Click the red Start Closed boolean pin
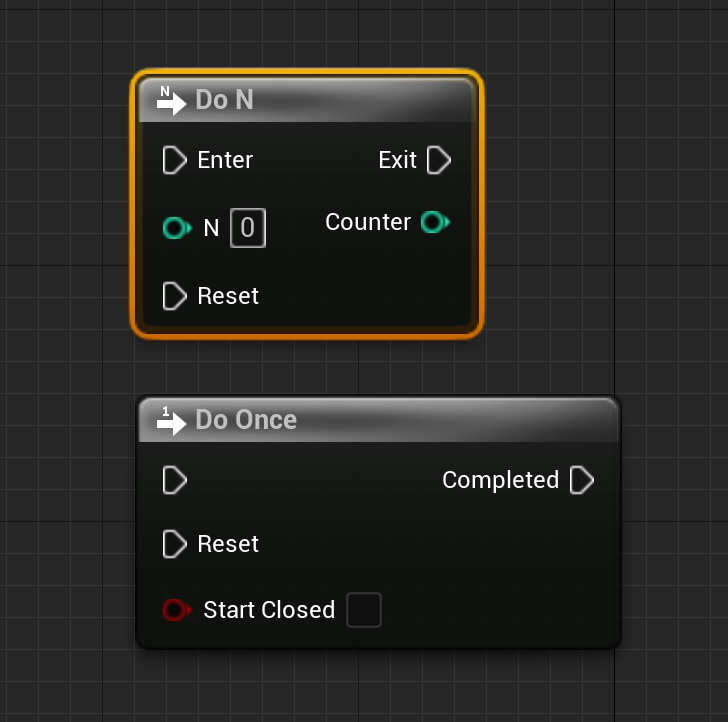This screenshot has height=722, width=728. click(177, 610)
